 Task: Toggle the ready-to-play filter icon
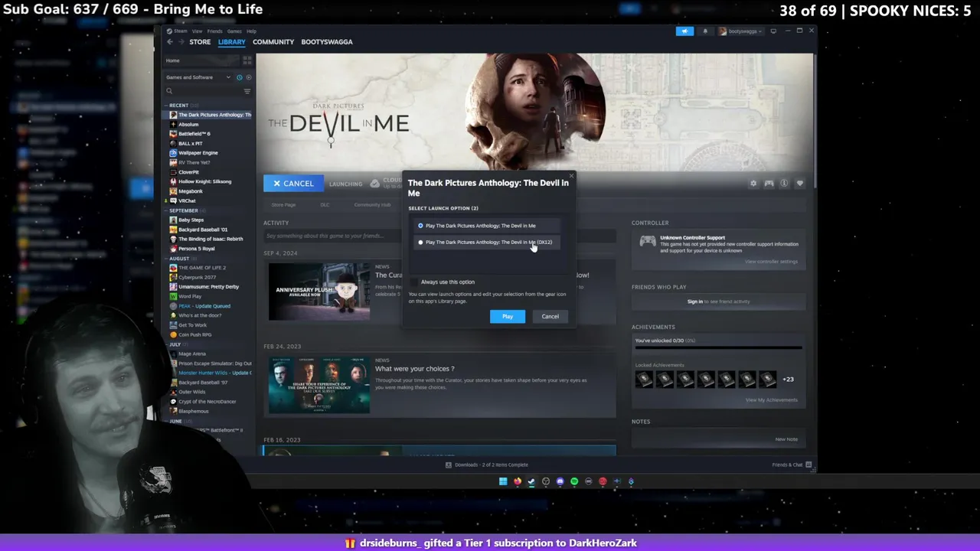click(248, 77)
